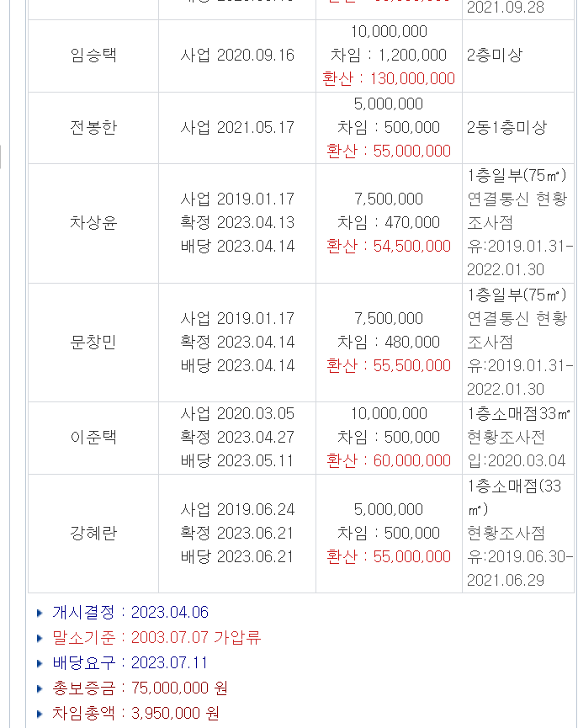Click the 차임총액 3,950,000 원 text
Image resolution: width=578 pixels, height=728 pixels.
(x=135, y=714)
